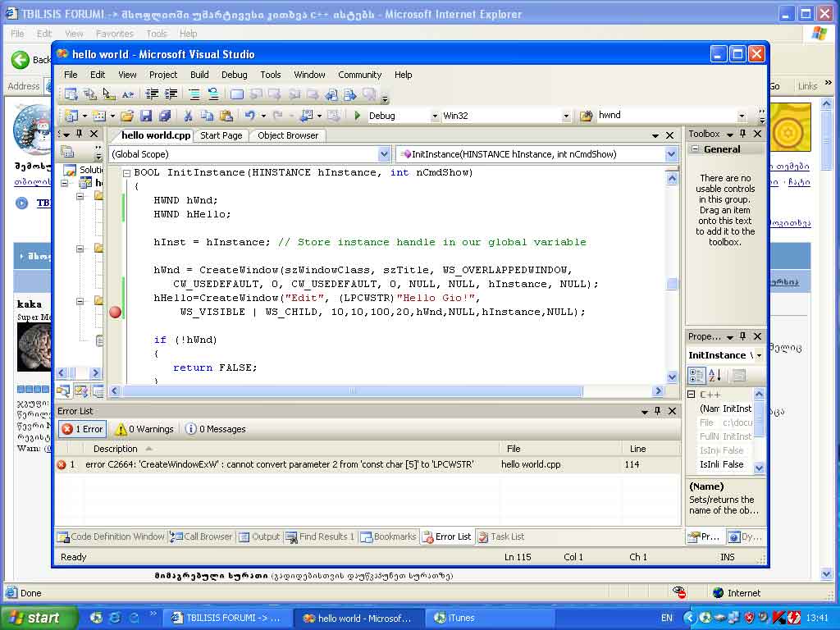Screen dimensions: 840x630
Task: Click the (Name) property value field
Action: tap(737, 409)
